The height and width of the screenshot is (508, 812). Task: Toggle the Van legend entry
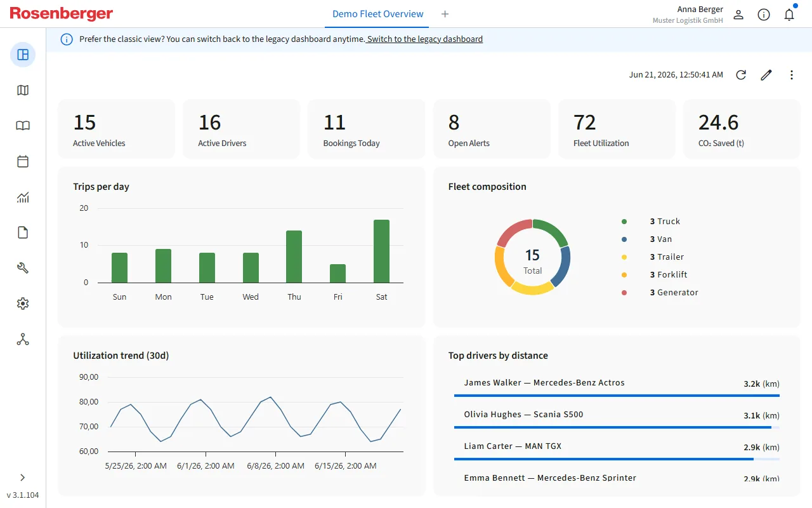[647, 239]
